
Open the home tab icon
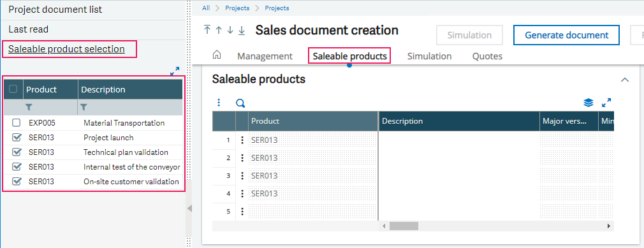216,55
